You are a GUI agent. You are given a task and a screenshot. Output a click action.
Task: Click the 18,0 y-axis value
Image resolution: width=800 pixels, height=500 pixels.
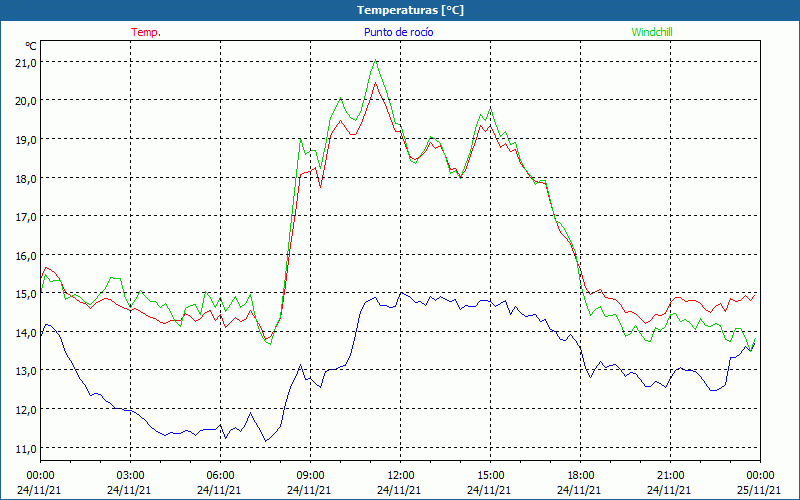27,178
